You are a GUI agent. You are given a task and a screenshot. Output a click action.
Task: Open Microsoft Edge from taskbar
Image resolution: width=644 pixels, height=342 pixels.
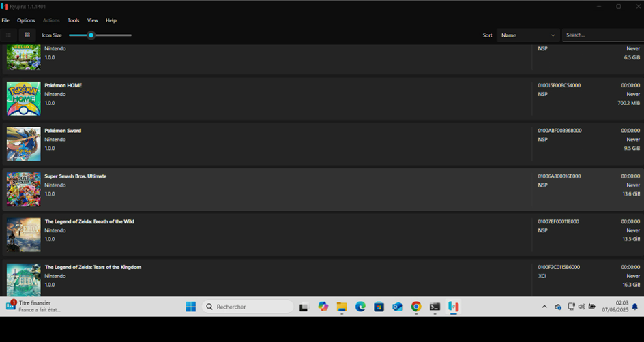360,307
